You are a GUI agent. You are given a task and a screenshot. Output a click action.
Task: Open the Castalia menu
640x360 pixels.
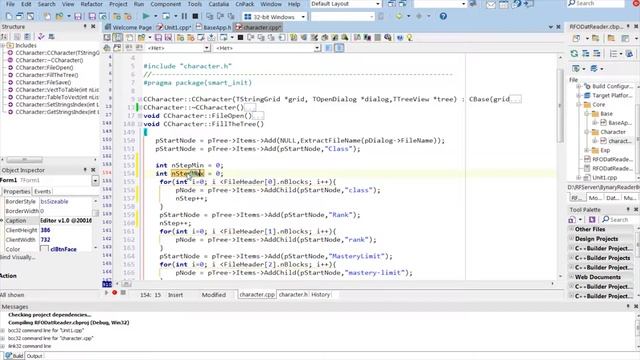point(218,4)
